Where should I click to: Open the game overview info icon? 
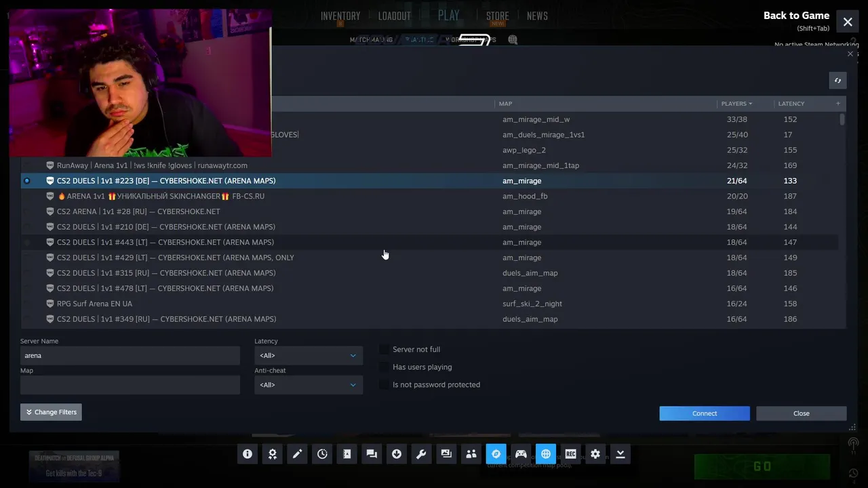click(248, 454)
